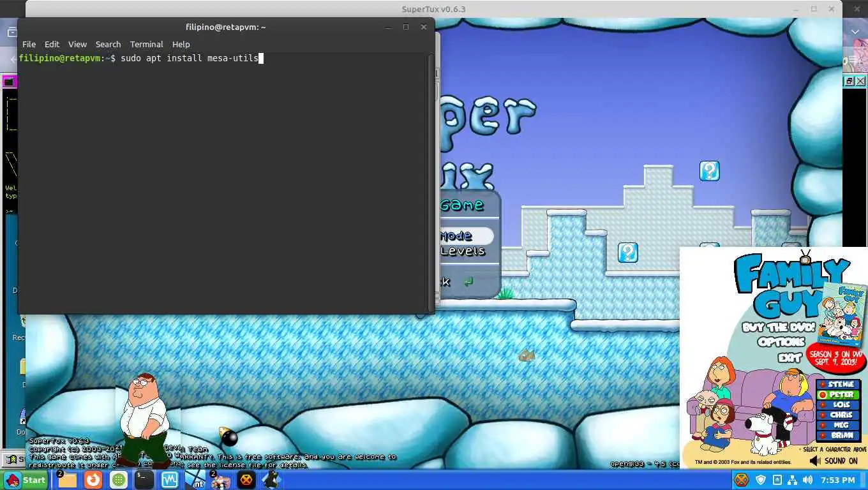The height and width of the screenshot is (490, 868).
Task: Open the File menu in the terminal
Action: point(29,44)
